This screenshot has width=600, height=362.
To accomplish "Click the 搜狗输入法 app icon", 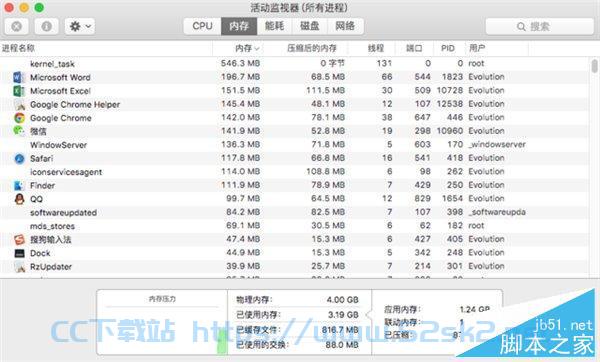I will coord(19,240).
